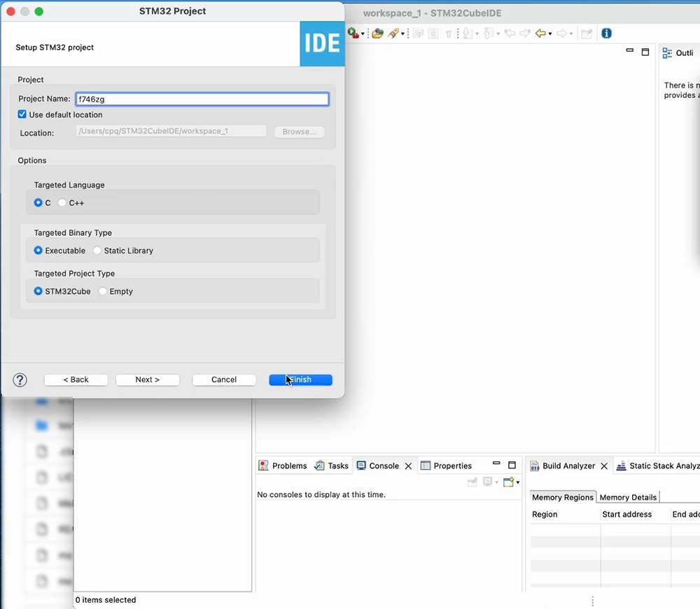Click the blue information icon in toolbar

click(x=607, y=34)
